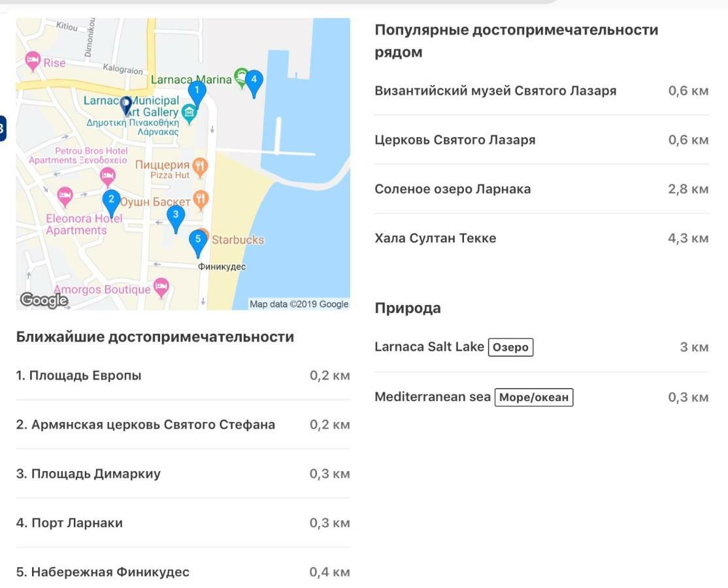
Task: Click the pink Rise hotel pin
Action: [33, 61]
